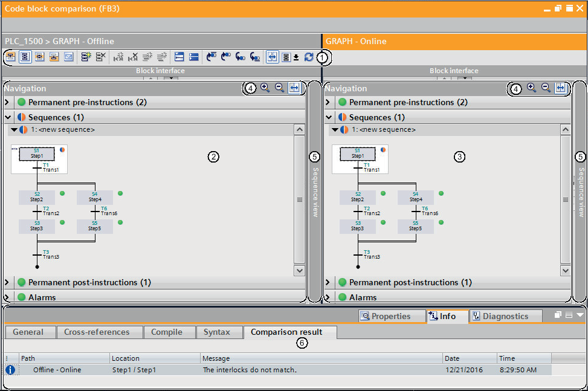Screen dimensions: 588x391
Task: Click the envelope icon in the toolbar
Action: click(69, 57)
